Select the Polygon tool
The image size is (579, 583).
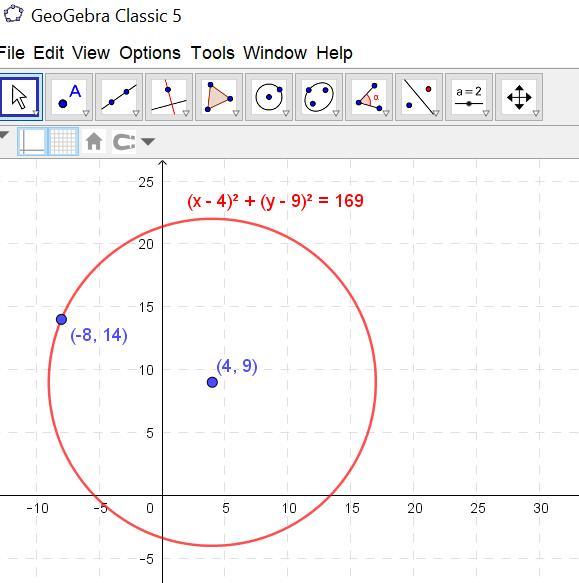(219, 97)
